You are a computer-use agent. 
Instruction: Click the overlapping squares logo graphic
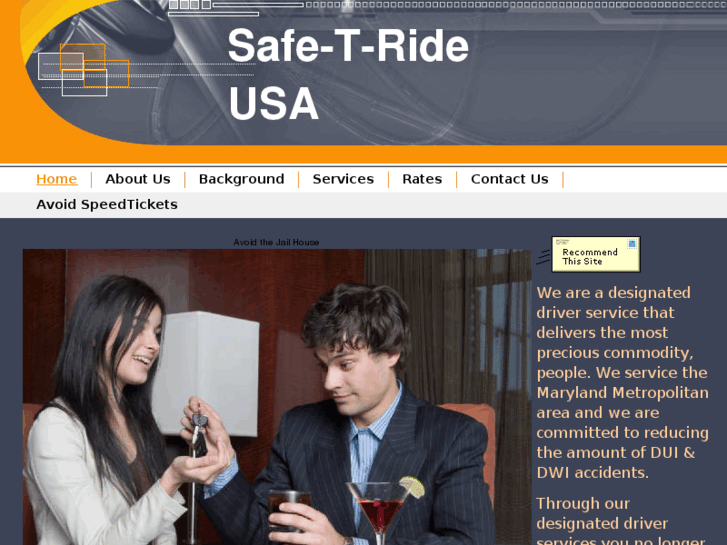click(x=83, y=70)
